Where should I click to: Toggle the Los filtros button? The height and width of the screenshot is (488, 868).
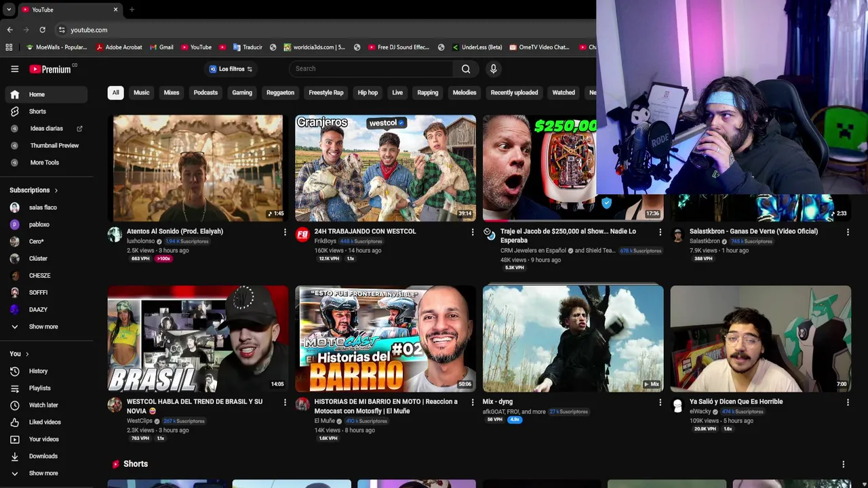click(231, 68)
